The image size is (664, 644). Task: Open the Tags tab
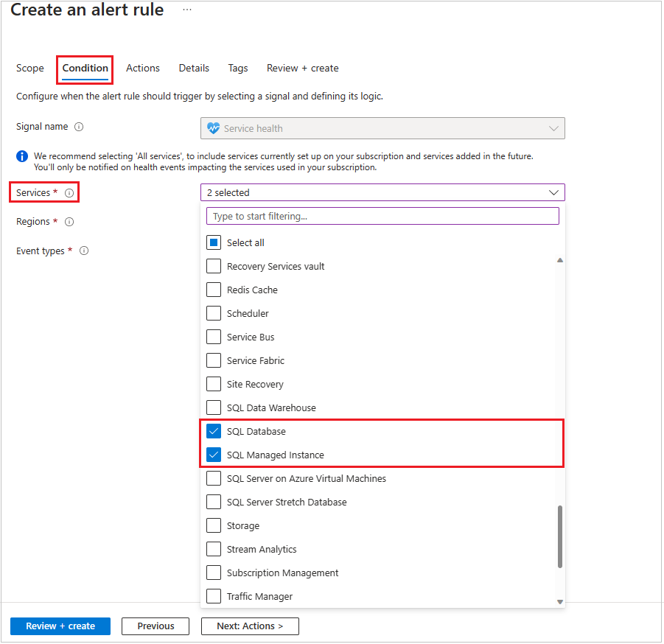pyautogui.click(x=237, y=68)
